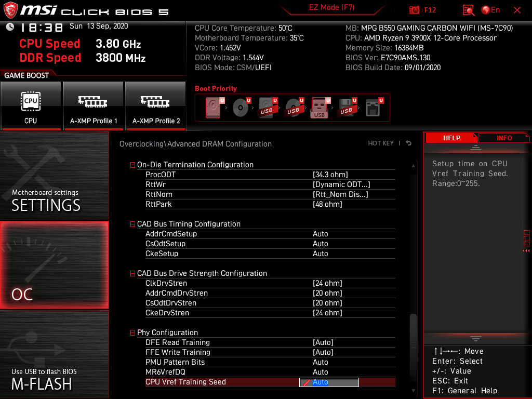Switch to the HELP tab

click(451, 138)
